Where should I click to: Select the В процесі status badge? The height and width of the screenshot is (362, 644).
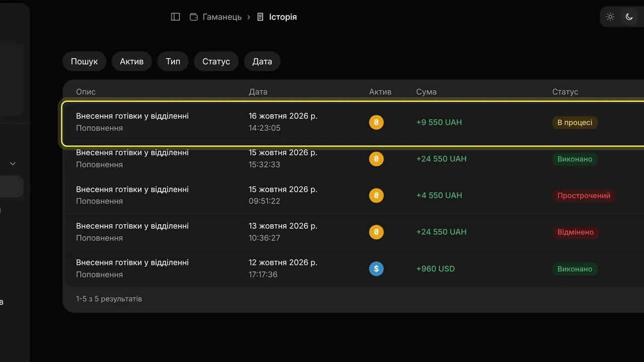coord(575,123)
